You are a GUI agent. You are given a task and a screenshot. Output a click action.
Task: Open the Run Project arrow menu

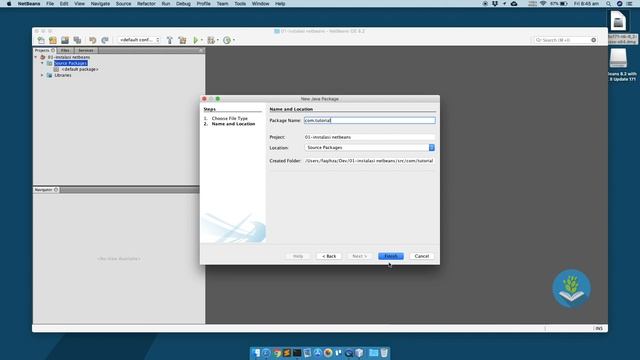tap(202, 40)
